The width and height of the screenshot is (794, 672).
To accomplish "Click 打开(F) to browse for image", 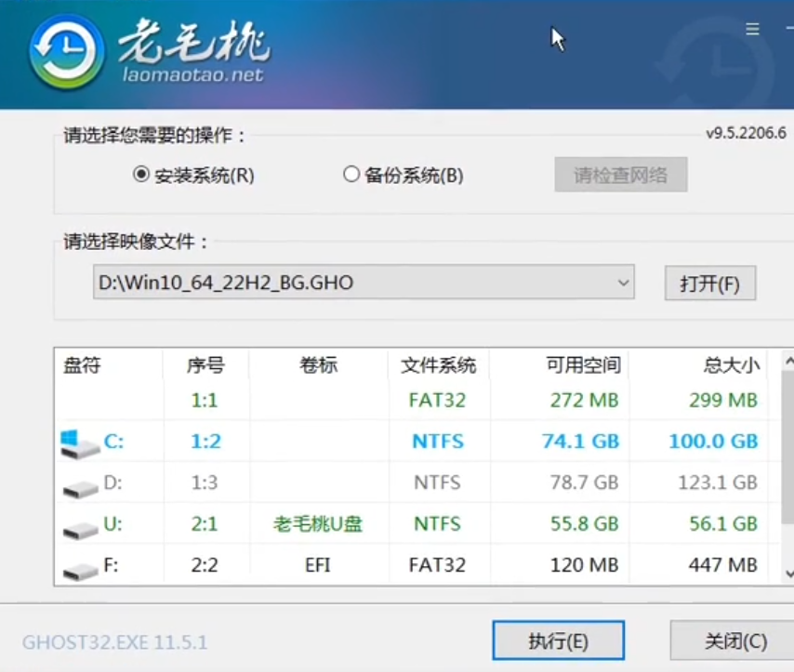I will [x=709, y=283].
